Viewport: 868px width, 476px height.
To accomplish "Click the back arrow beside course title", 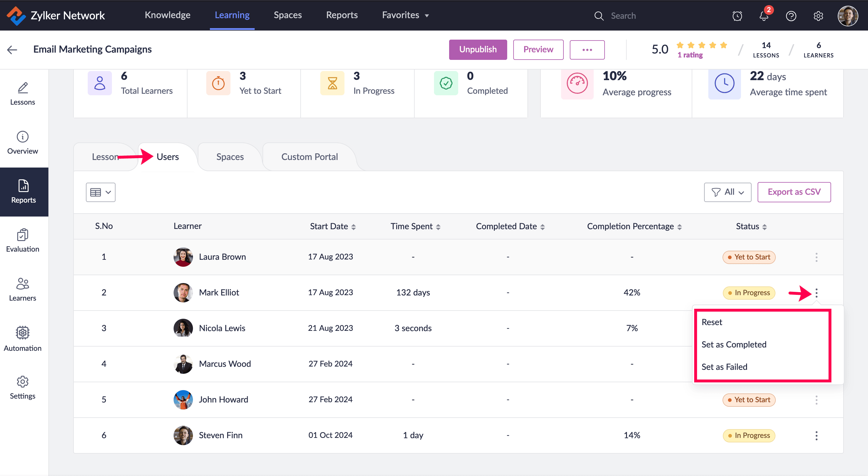I will (12, 50).
